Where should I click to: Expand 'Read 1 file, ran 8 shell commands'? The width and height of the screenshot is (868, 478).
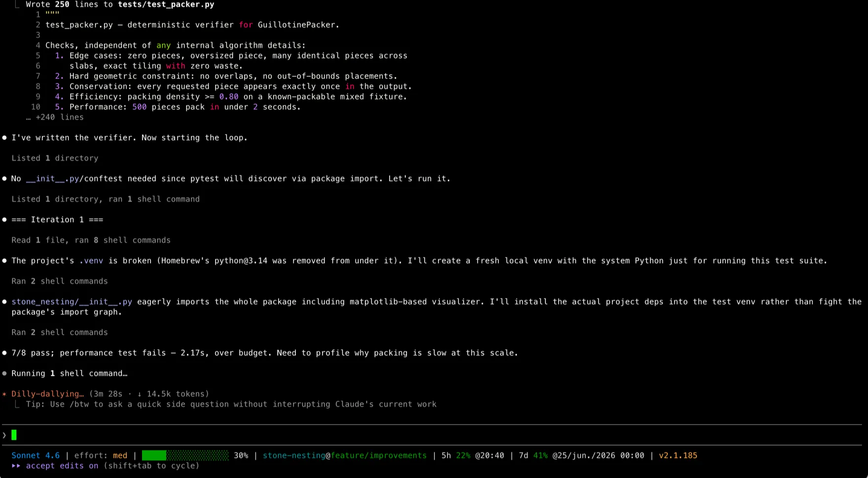tap(91, 240)
